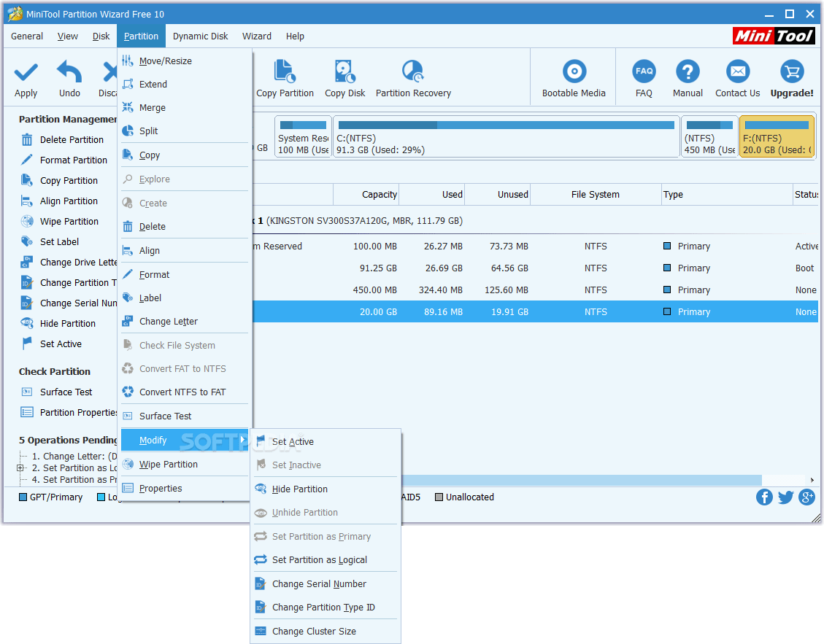Open the Help menu
The width and height of the screenshot is (824, 644).
295,36
